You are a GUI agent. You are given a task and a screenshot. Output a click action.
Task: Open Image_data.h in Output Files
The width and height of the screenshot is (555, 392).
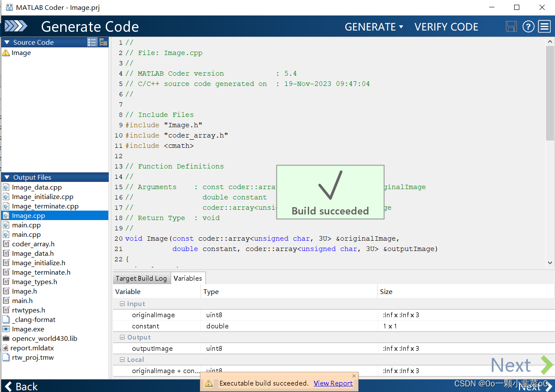pyautogui.click(x=33, y=254)
